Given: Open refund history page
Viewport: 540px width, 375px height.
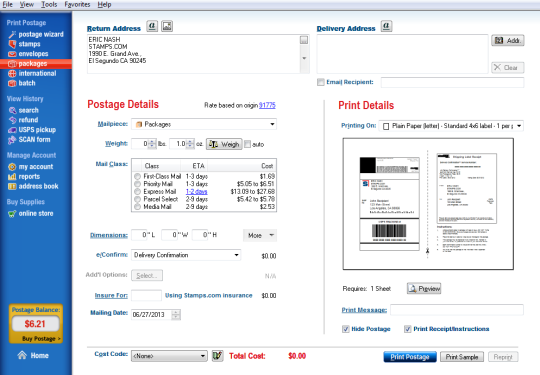Looking at the screenshot, I should click(x=23, y=120).
